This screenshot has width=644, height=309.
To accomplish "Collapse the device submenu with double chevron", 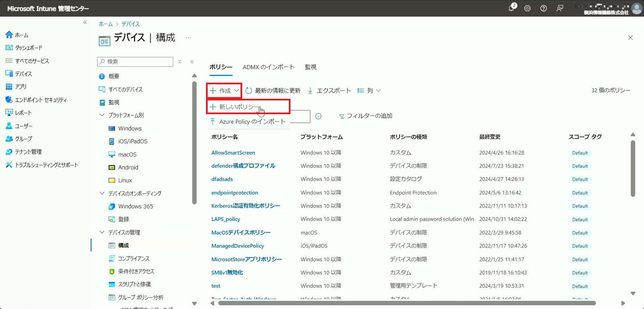I will point(192,62).
